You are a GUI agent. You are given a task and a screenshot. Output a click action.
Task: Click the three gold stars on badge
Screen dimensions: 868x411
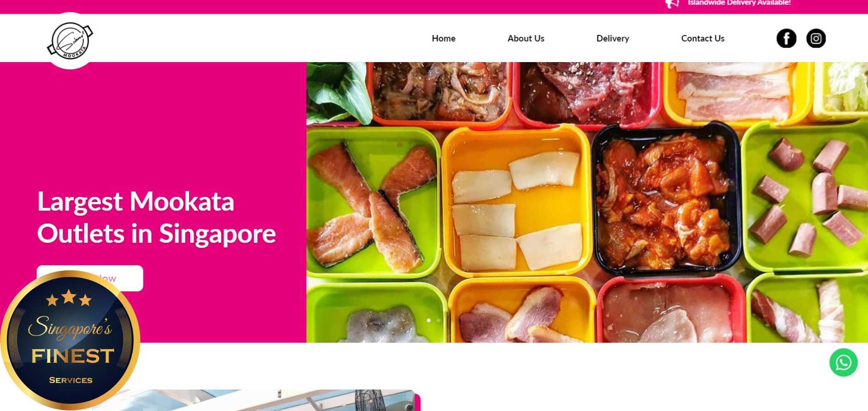click(69, 298)
